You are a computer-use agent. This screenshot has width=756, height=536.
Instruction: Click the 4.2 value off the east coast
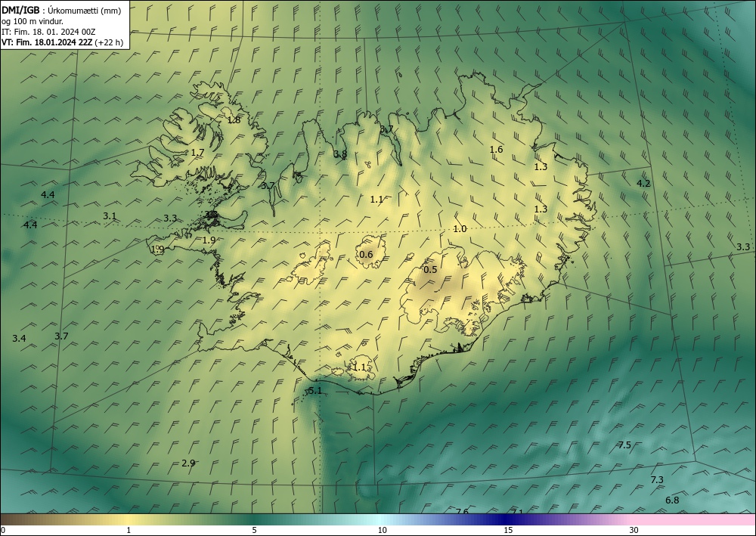(x=643, y=183)
